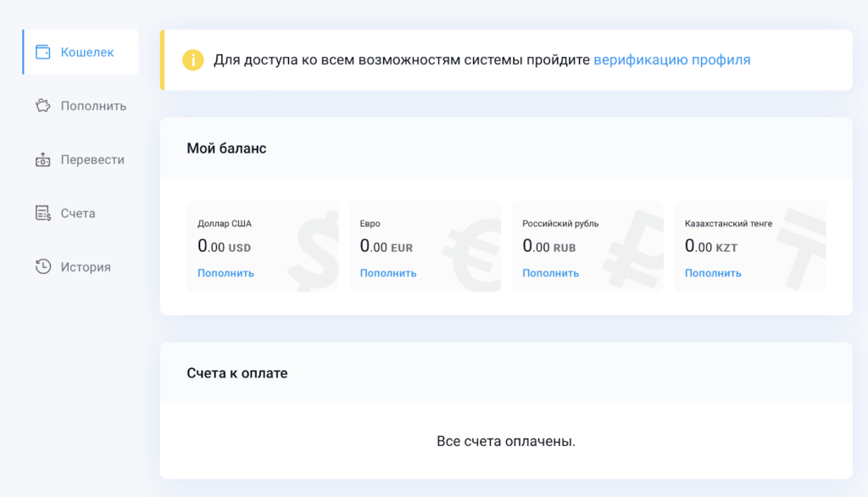Screen dimensions: 868x497
Task: Click the piggy bank icon beside Пополнить
Action: (x=42, y=106)
